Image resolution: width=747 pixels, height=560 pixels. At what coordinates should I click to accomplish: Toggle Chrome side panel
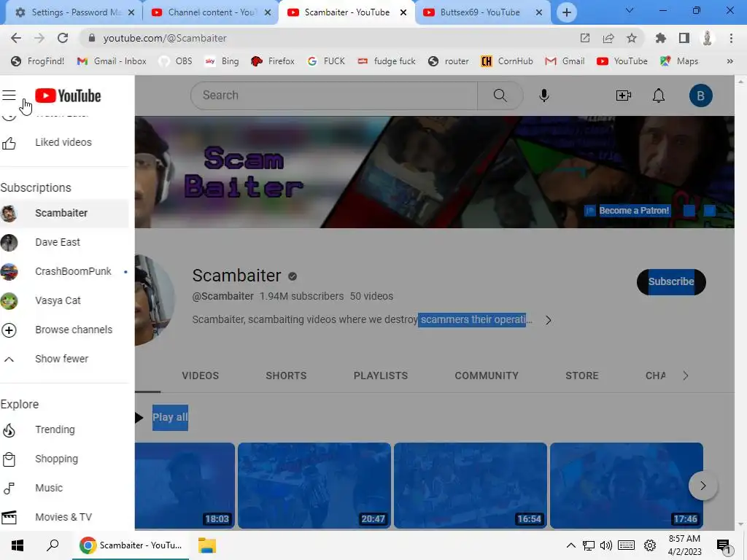pos(684,38)
